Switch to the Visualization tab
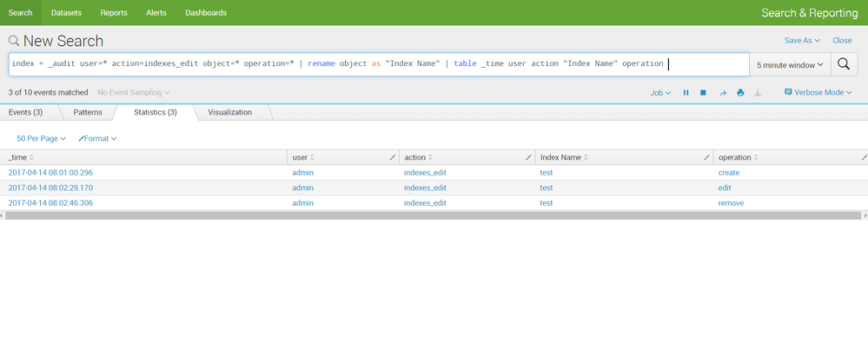Viewport: 868px width, 344px height. point(229,112)
